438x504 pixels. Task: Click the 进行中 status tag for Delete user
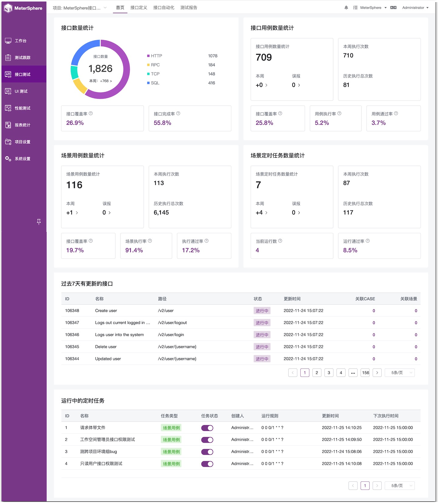coord(262,347)
